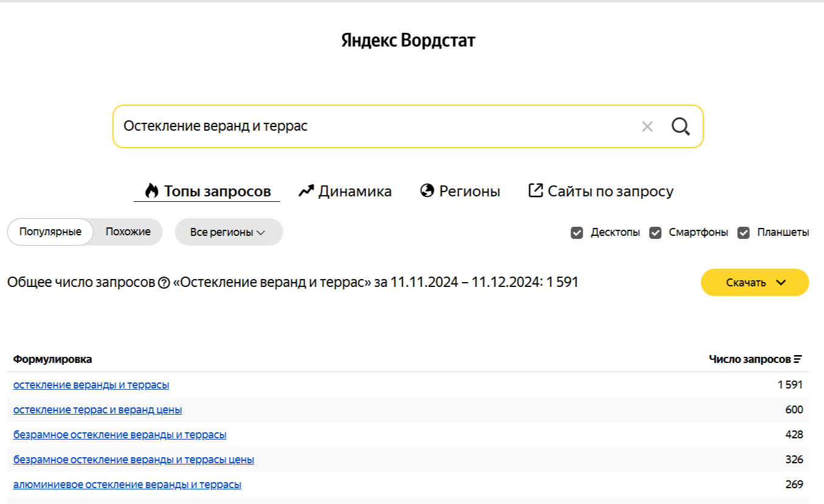
Task: Click the query count value 326
Action: click(794, 460)
